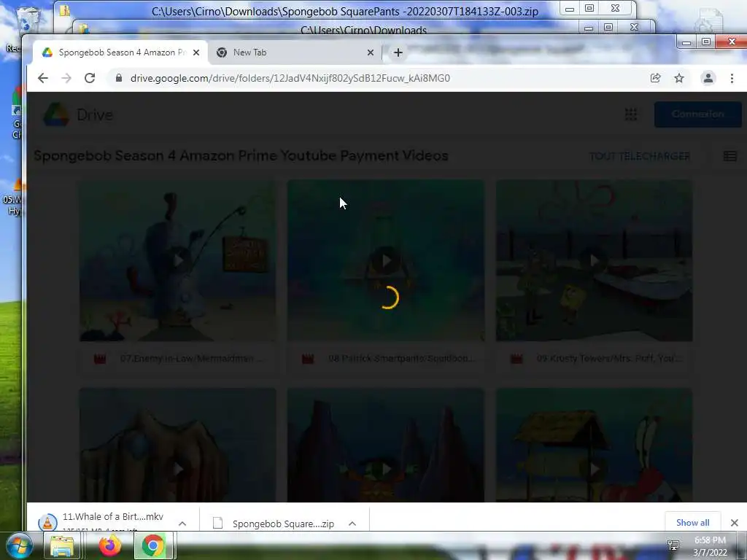The height and width of the screenshot is (560, 747).
Task: Open the clam shell video thumbnail in second row
Action: [177, 446]
